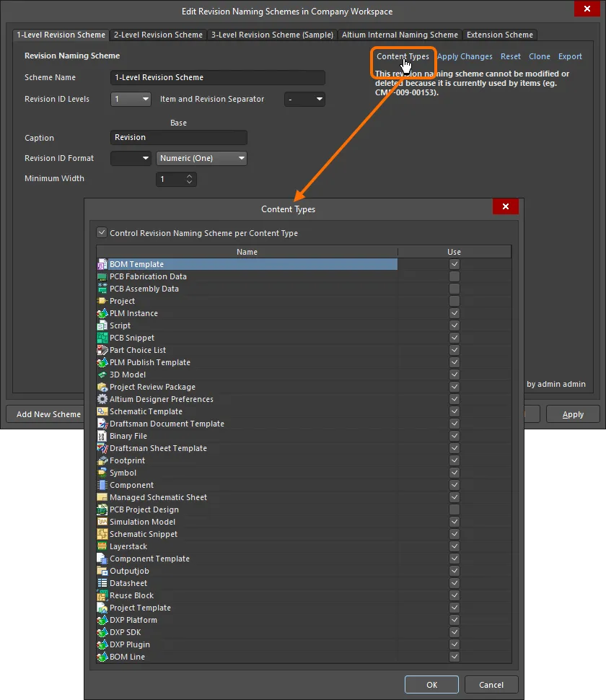Viewport: 606px width, 700px height.
Task: Open the Numeric (One) format dropdown
Action: tap(201, 158)
